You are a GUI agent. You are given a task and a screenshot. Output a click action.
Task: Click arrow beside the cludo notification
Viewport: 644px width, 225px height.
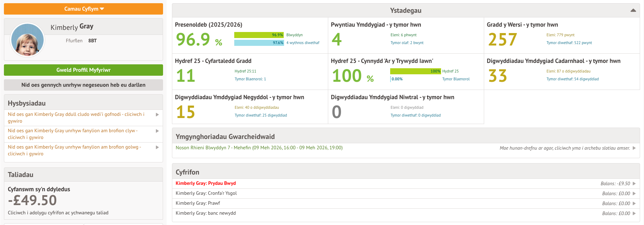pyautogui.click(x=157, y=114)
